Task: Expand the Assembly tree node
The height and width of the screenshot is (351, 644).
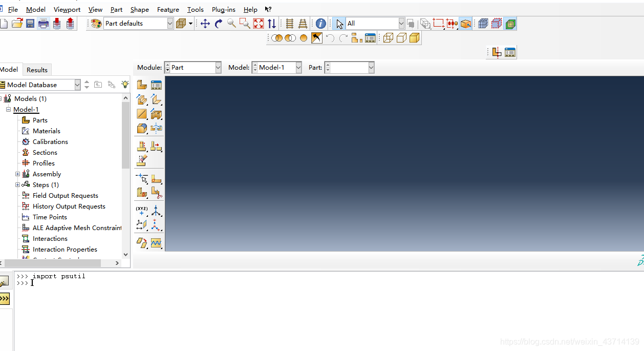Action: [x=17, y=174]
